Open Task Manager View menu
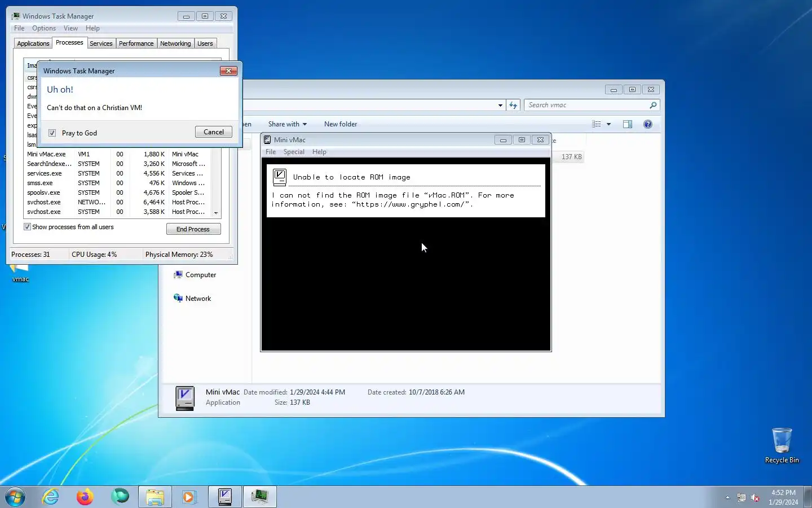This screenshot has width=812, height=508. [x=70, y=28]
